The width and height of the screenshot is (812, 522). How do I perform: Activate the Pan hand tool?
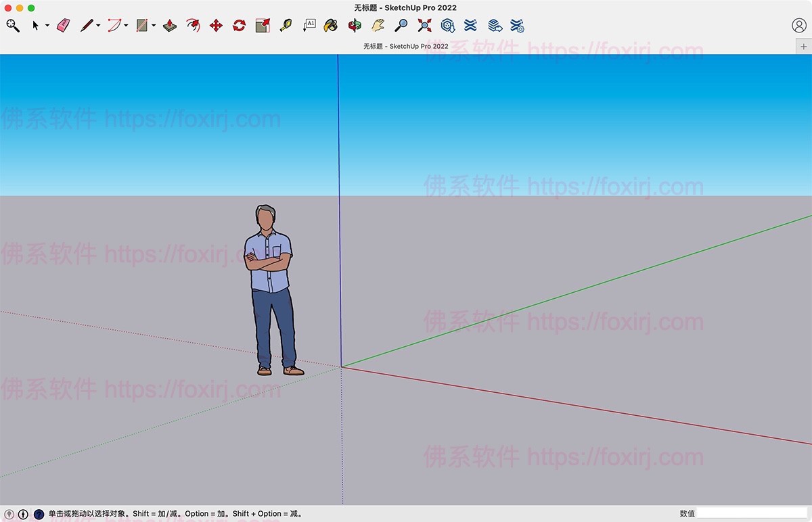(x=377, y=25)
